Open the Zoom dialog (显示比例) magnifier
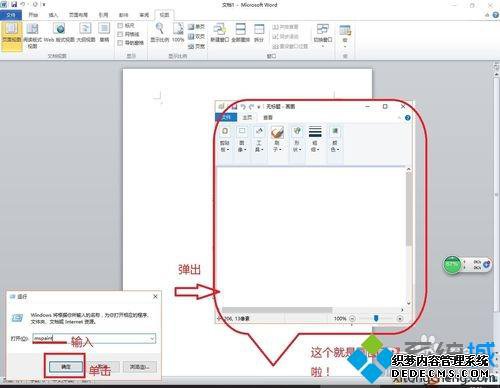500x388 pixels. [160, 33]
